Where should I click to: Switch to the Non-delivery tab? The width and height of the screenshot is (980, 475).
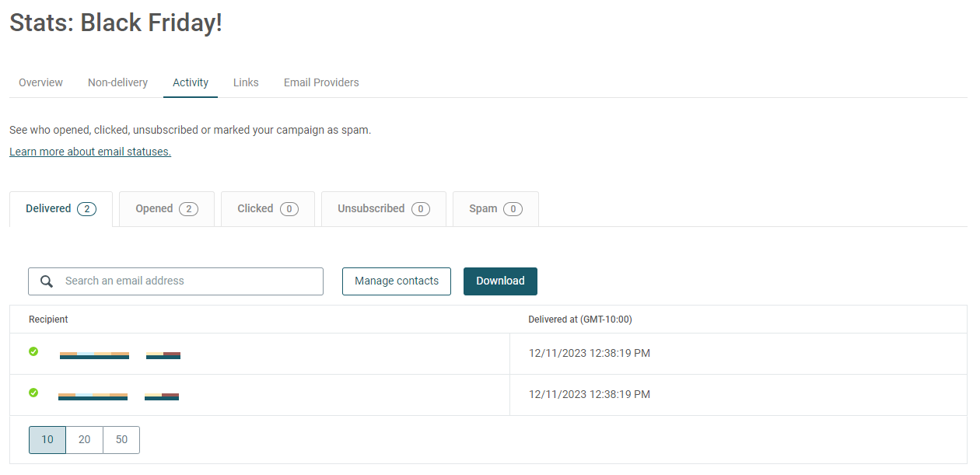[117, 82]
